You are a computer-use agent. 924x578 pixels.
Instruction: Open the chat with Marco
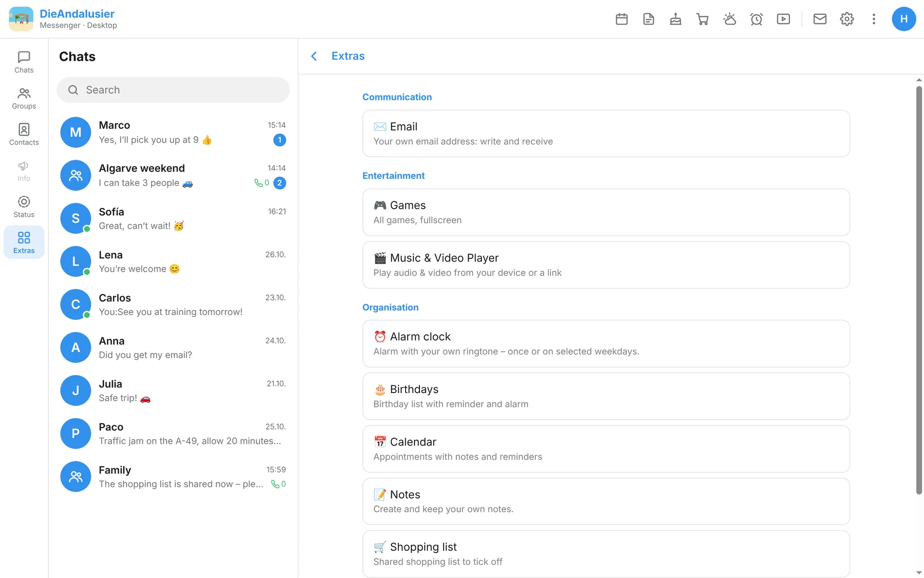(173, 132)
